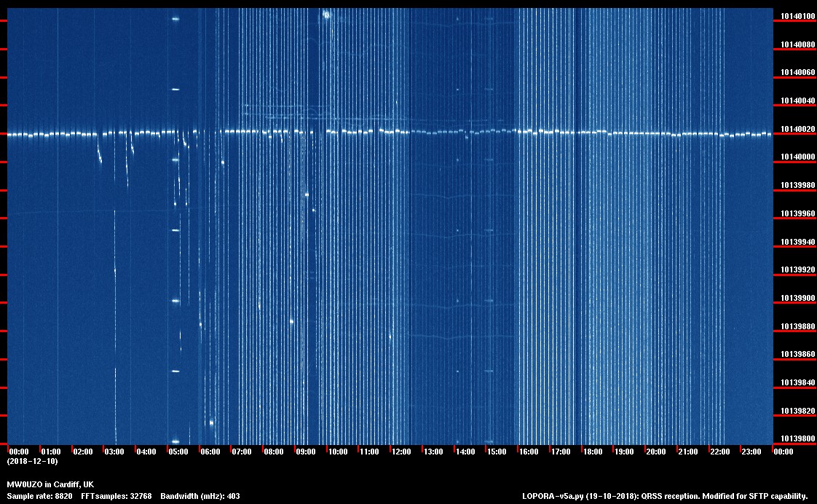Viewport: 817px width, 504px height.
Task: Click the 18:00 time axis label
Action: (x=593, y=452)
